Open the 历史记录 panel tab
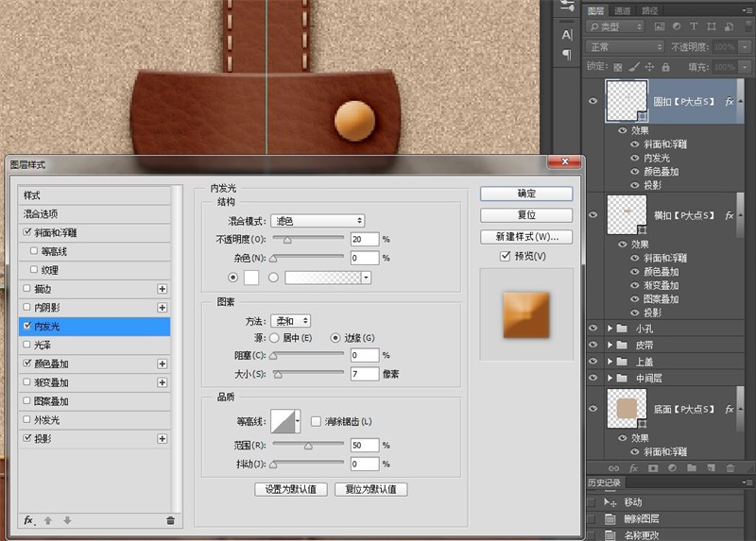Image resolution: width=756 pixels, height=541 pixels. coord(604,482)
